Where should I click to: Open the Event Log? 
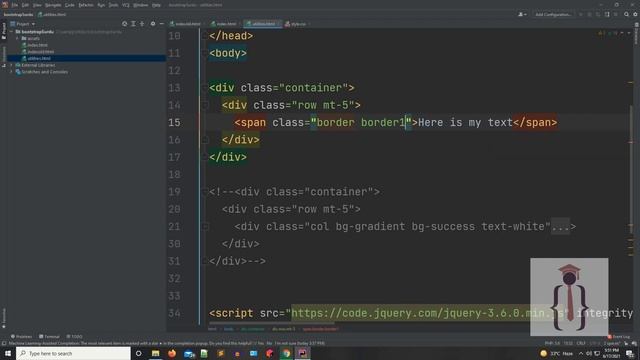619,337
